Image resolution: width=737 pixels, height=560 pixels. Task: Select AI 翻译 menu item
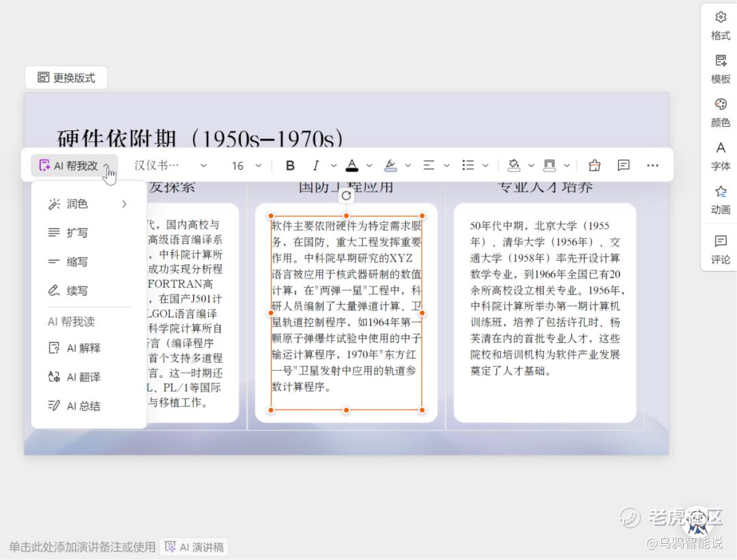(88, 377)
